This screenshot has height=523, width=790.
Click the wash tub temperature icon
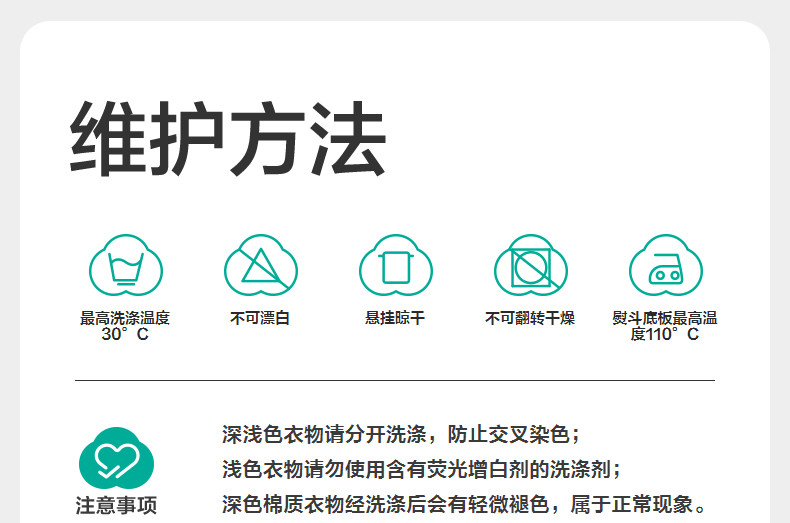[125, 266]
